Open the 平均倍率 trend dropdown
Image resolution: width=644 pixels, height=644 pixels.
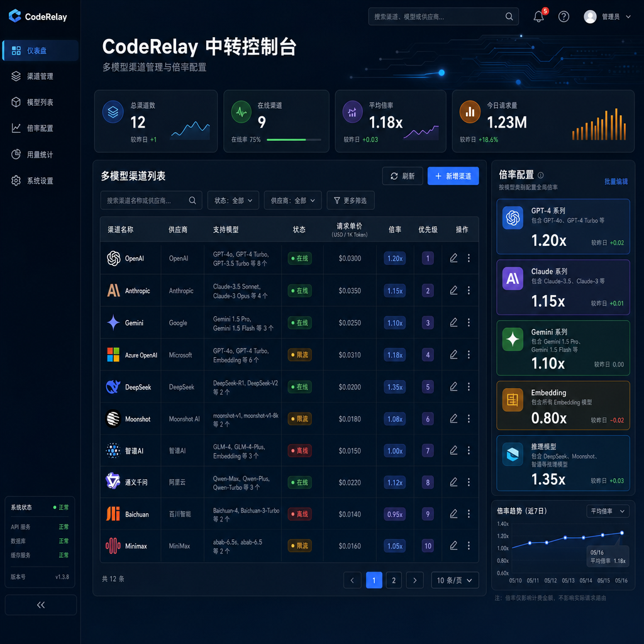pos(608,511)
